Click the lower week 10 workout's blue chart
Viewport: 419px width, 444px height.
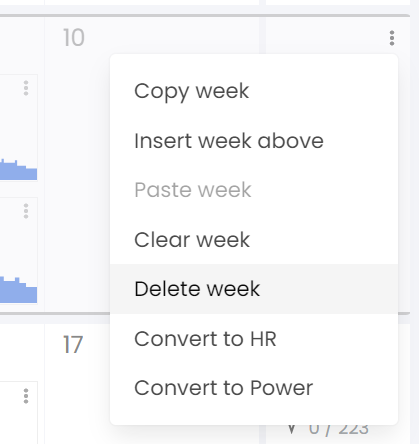point(18,290)
